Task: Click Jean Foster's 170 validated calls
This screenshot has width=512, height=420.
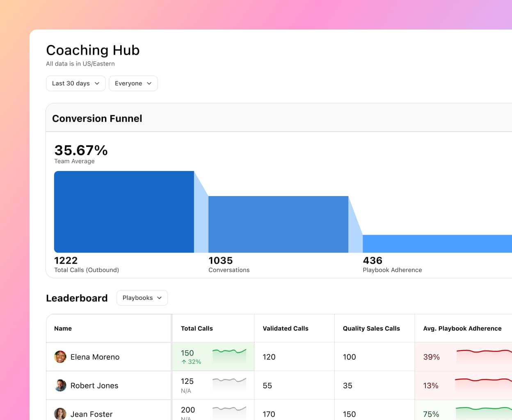Action: 269,414
